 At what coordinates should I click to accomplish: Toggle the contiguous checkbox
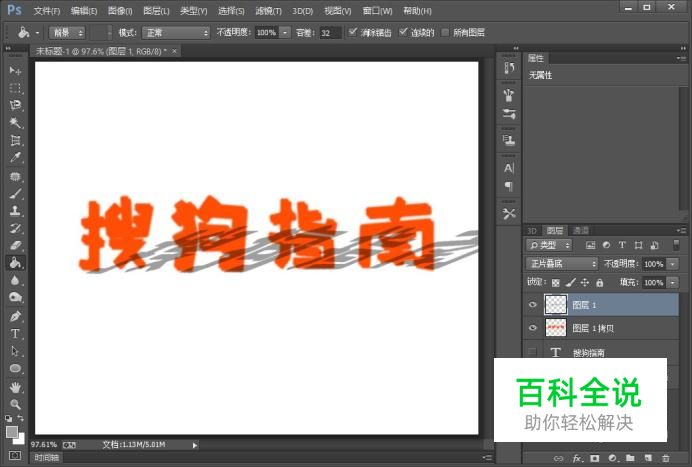pyautogui.click(x=402, y=32)
